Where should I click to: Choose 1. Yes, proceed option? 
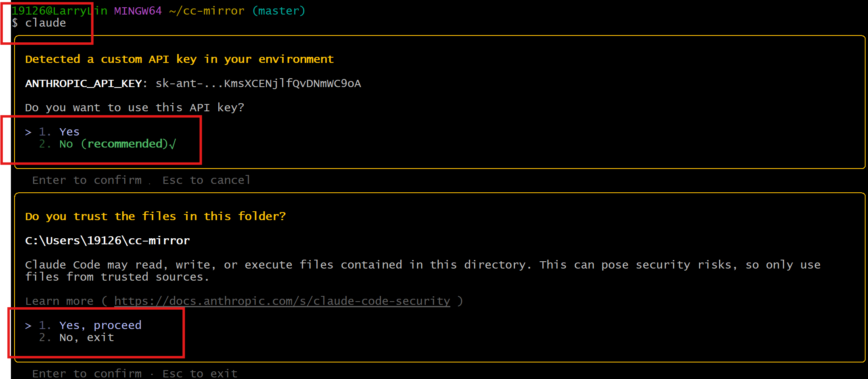click(90, 325)
